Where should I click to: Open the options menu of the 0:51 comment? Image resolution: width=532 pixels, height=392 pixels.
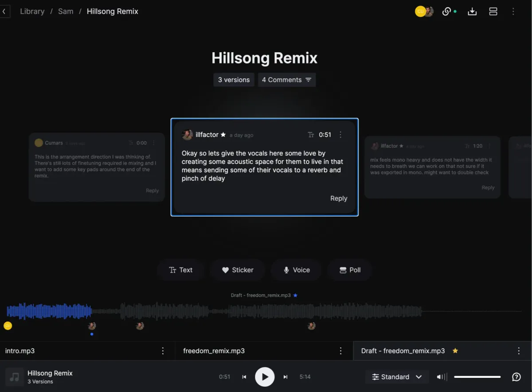click(340, 135)
